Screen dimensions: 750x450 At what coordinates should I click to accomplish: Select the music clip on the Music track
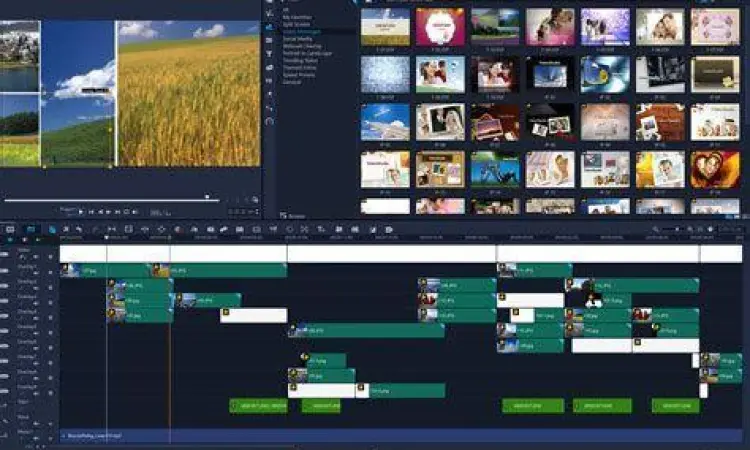401,436
